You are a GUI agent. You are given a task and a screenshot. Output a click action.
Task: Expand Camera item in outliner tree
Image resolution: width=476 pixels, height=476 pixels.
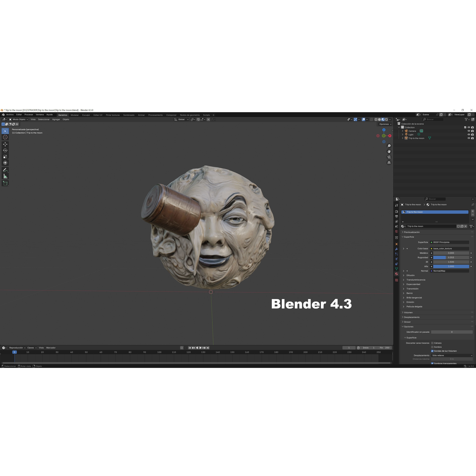tap(403, 131)
